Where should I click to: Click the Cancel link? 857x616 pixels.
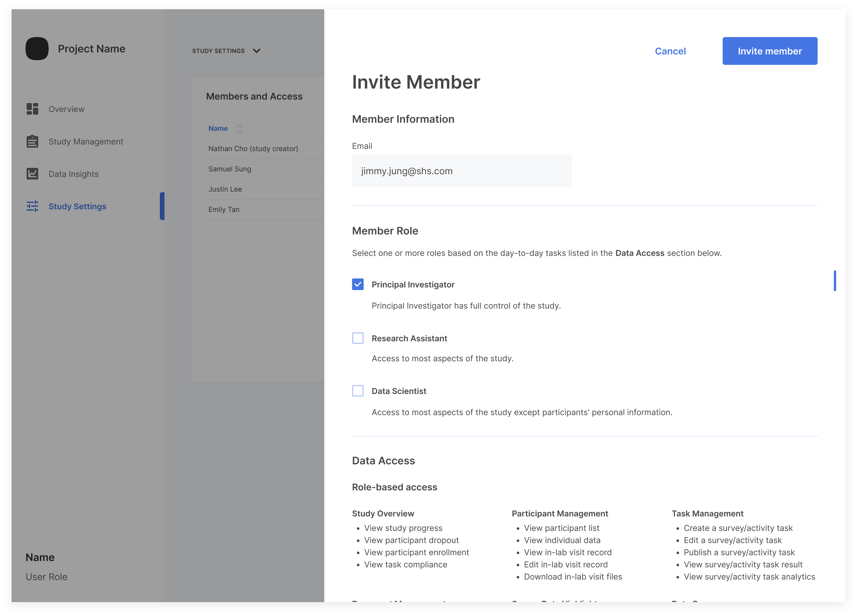pos(670,51)
